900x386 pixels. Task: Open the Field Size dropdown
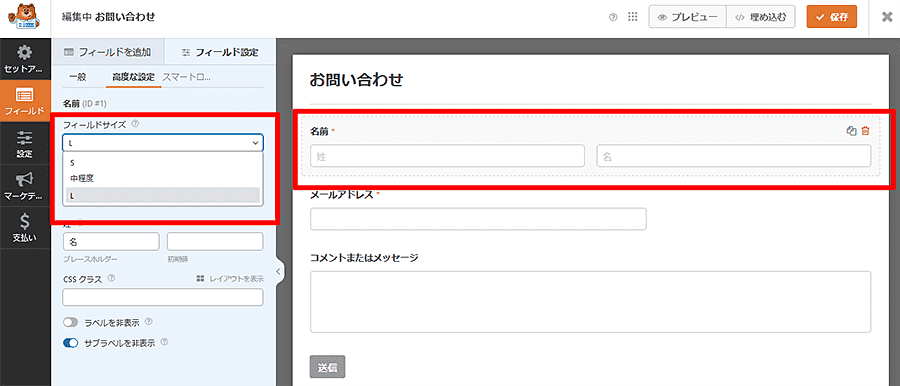[x=163, y=142]
